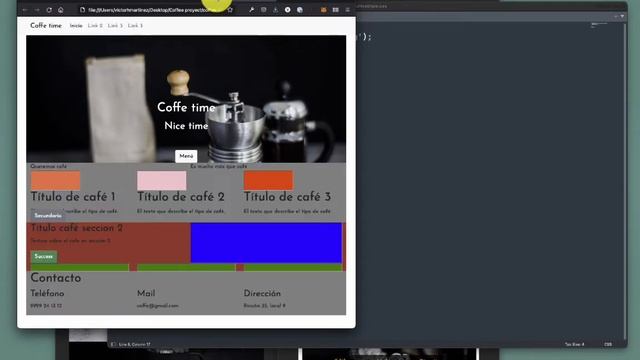Open CSS syntax selector in editor
Image resolution: width=640 pixels, height=360 pixels.
pos(608,344)
